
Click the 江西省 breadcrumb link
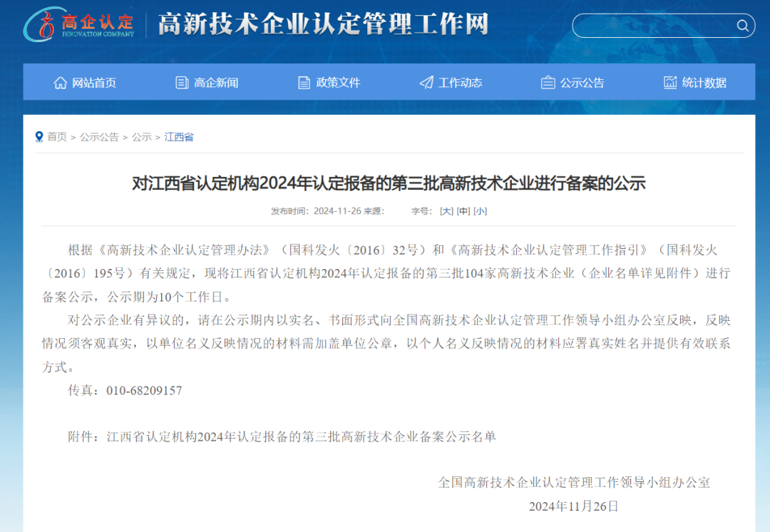(179, 137)
